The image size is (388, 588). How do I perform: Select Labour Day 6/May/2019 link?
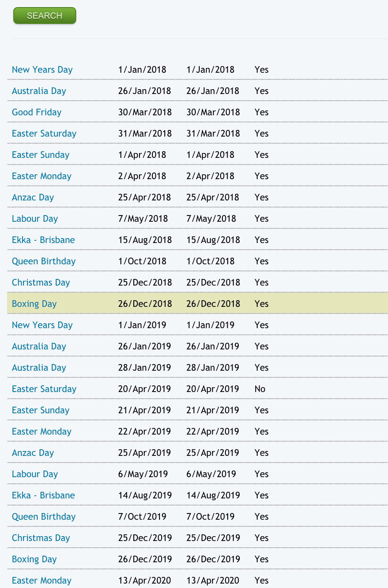coord(35,474)
